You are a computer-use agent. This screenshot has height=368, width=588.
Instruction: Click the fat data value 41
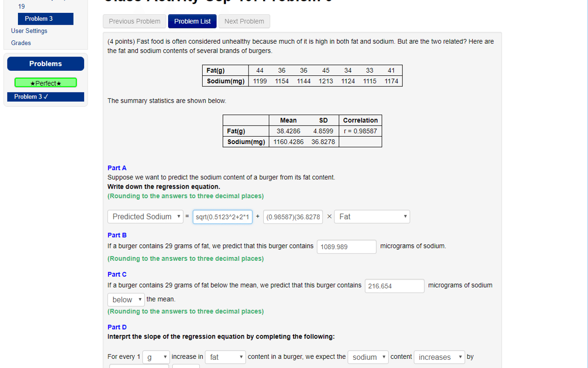pos(391,70)
